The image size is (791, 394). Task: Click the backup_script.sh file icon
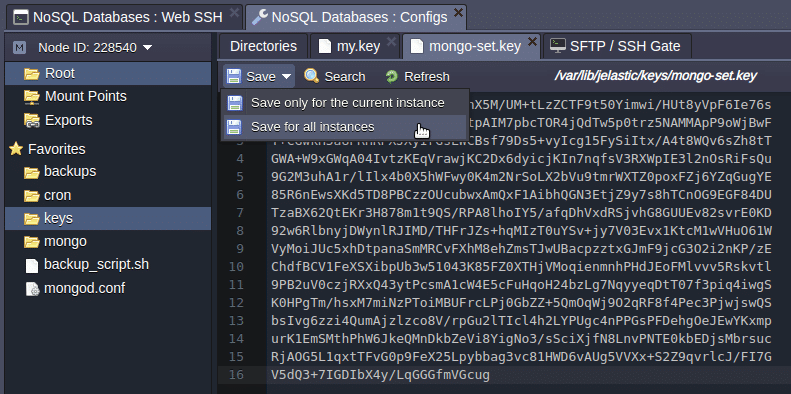pyautogui.click(x=32, y=265)
